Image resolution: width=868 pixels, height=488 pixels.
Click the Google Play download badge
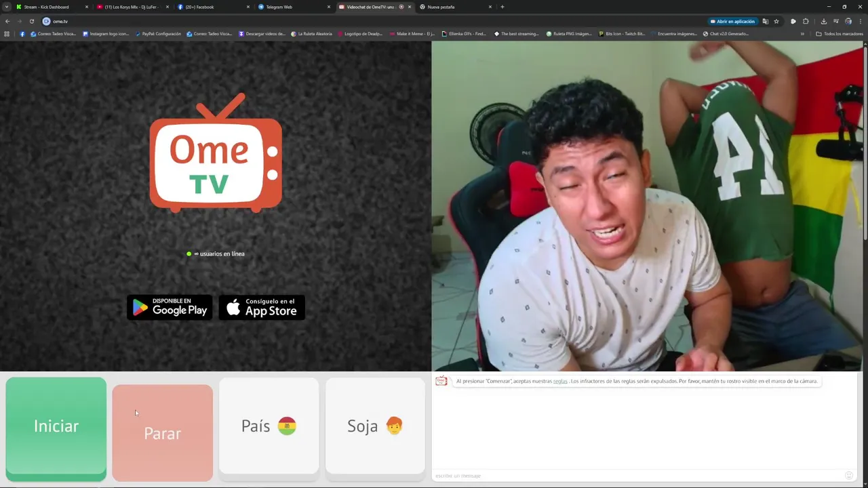170,307
